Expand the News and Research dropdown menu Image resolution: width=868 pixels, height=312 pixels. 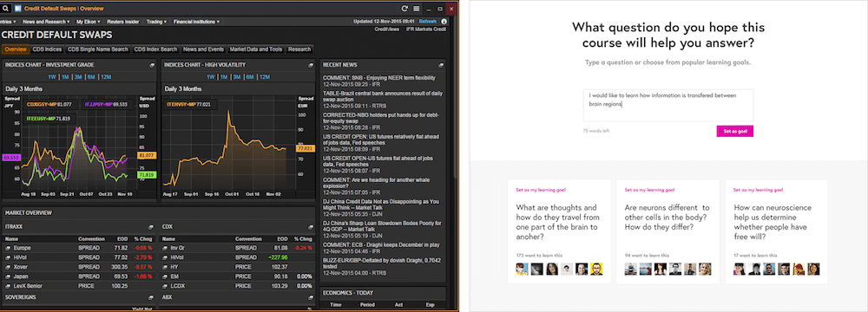(46, 22)
